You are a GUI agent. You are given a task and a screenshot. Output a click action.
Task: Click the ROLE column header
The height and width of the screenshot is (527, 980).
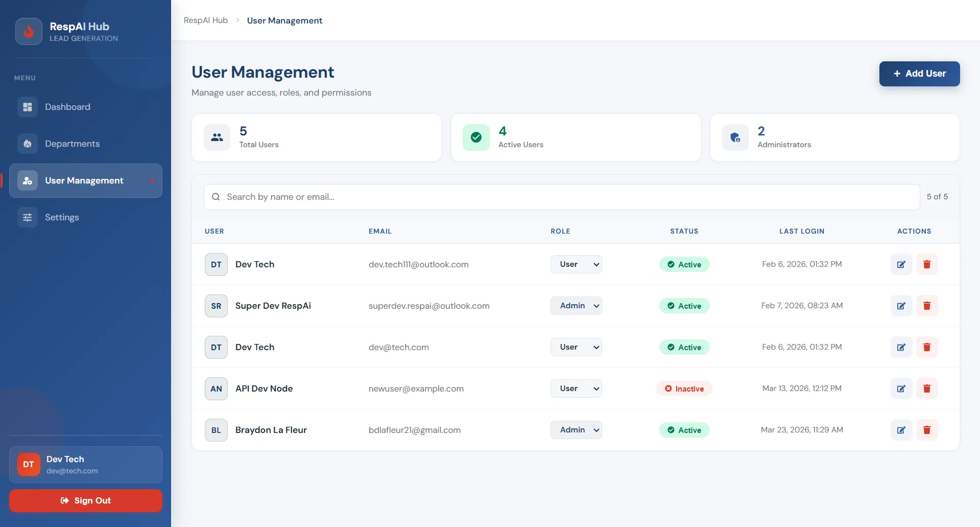click(560, 231)
